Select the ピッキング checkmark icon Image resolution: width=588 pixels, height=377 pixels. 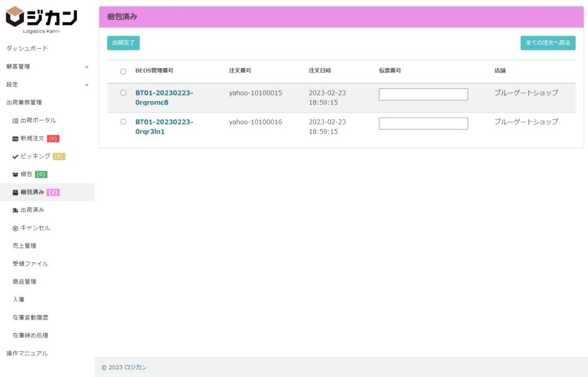coord(16,157)
